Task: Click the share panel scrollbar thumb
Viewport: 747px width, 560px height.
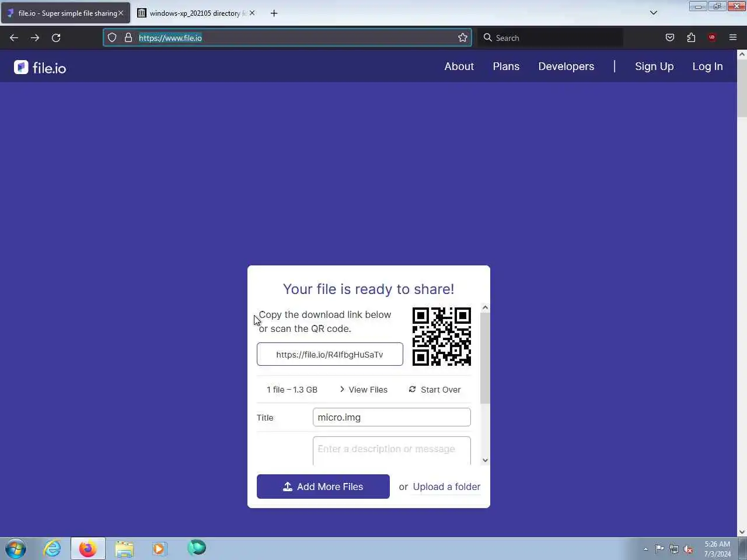Action: coord(485,358)
